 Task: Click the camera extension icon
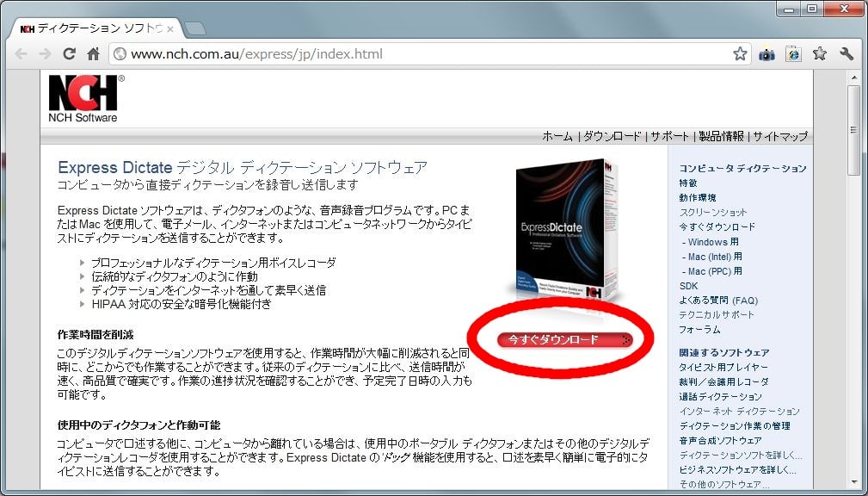click(x=766, y=54)
